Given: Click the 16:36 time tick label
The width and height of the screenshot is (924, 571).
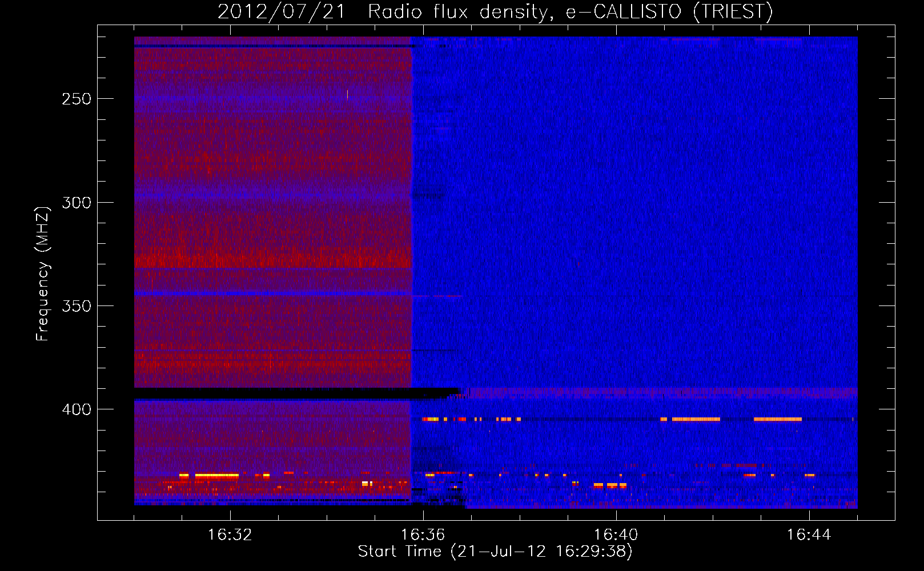Looking at the screenshot, I should point(423,535).
